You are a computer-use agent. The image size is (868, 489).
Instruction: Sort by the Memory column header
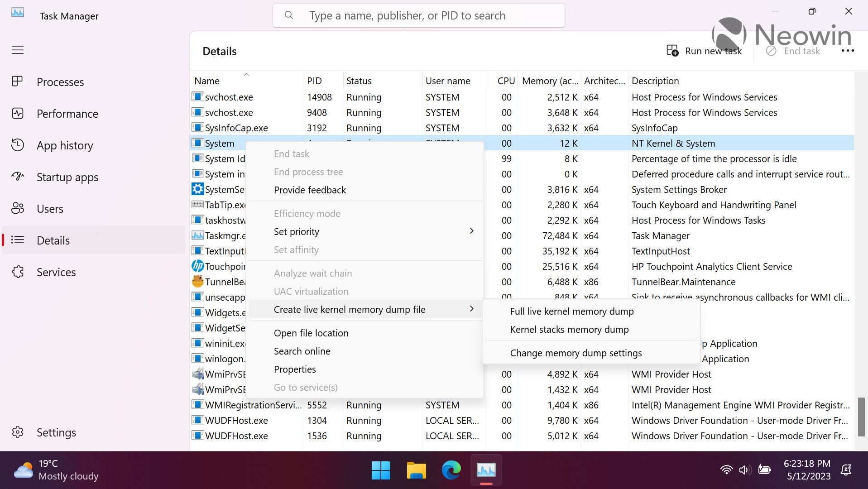click(550, 81)
